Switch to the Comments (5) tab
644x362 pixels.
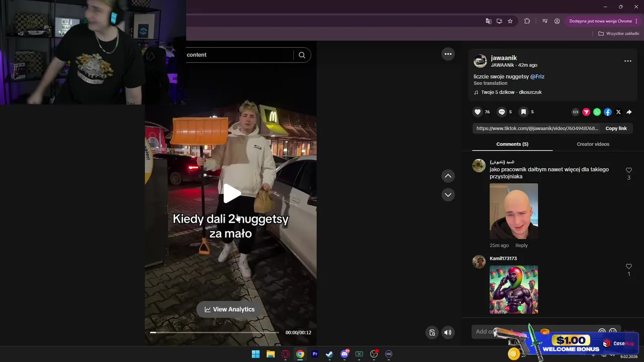512,144
